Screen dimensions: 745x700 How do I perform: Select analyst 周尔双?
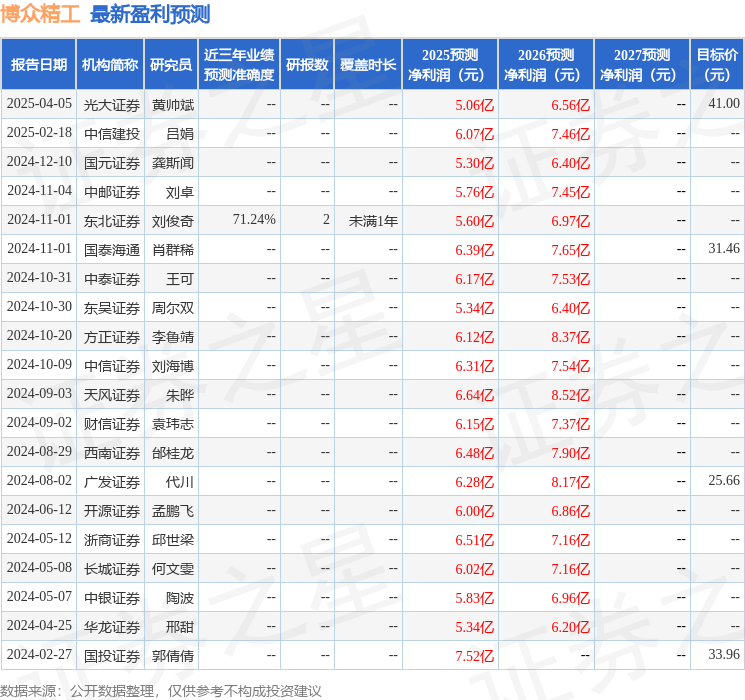tap(173, 308)
